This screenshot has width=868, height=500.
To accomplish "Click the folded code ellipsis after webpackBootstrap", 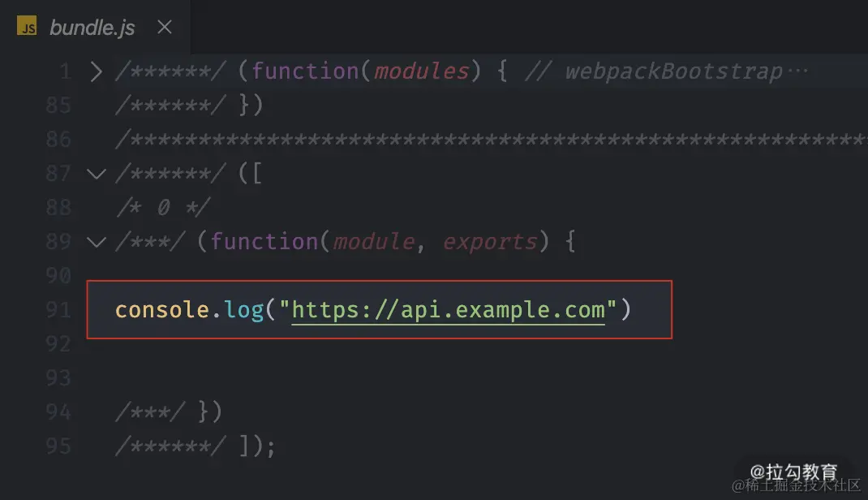I will (797, 71).
